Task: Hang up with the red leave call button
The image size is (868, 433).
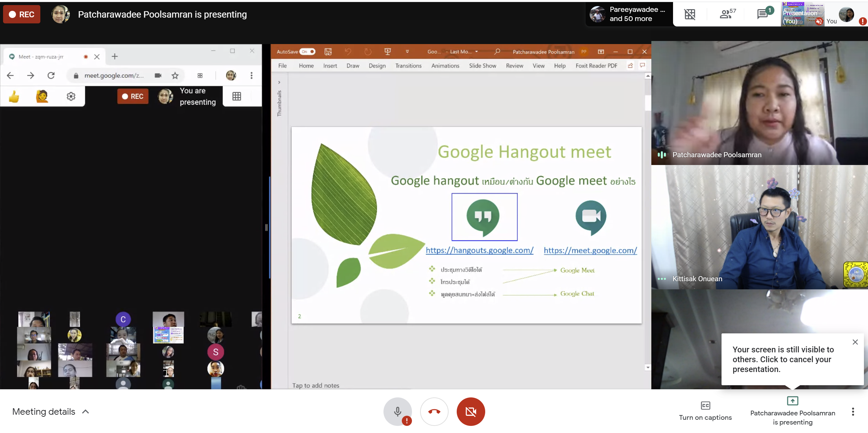Action: 434,411
